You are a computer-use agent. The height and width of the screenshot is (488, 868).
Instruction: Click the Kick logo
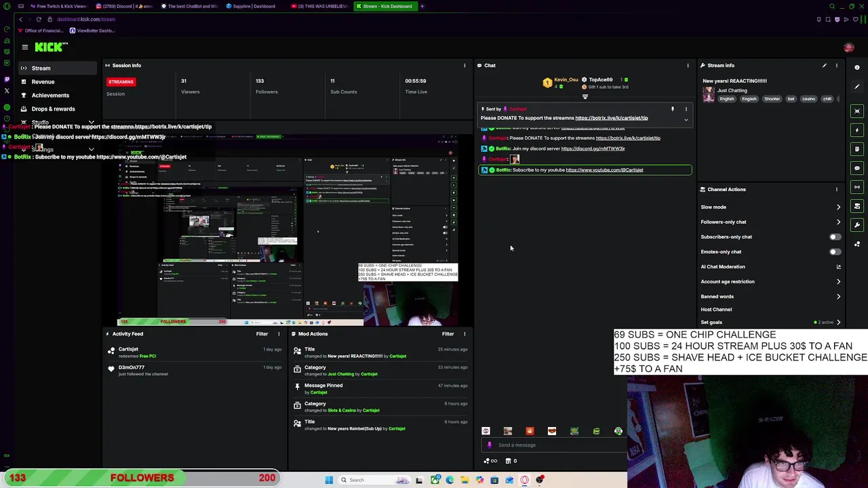[x=52, y=47]
